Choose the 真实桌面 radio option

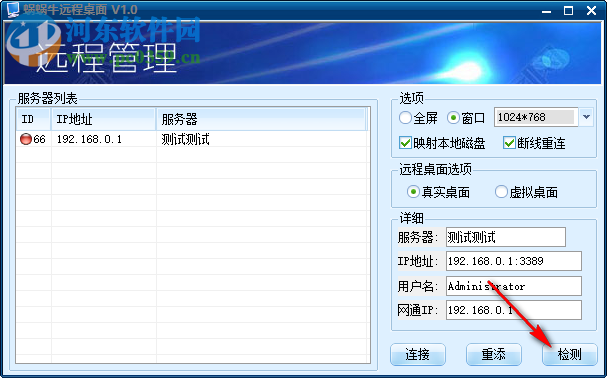(x=413, y=192)
